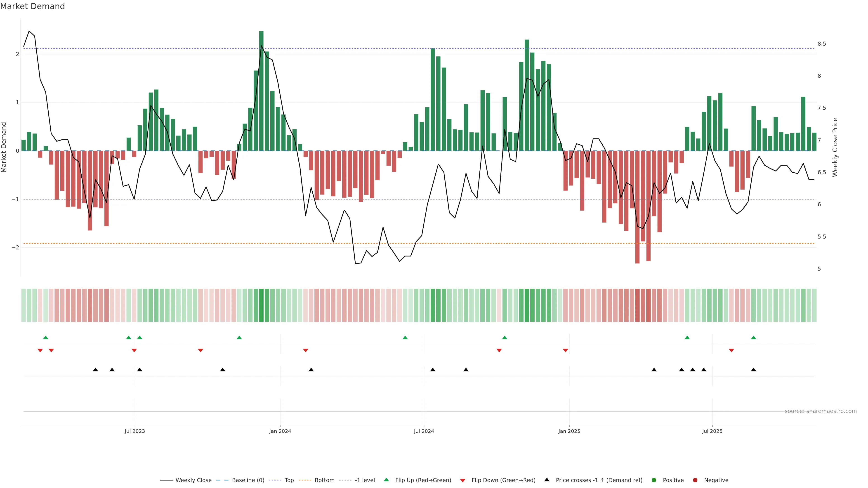Click the first black triangle marker in row
This screenshot has width=868, height=488.
coord(95,370)
